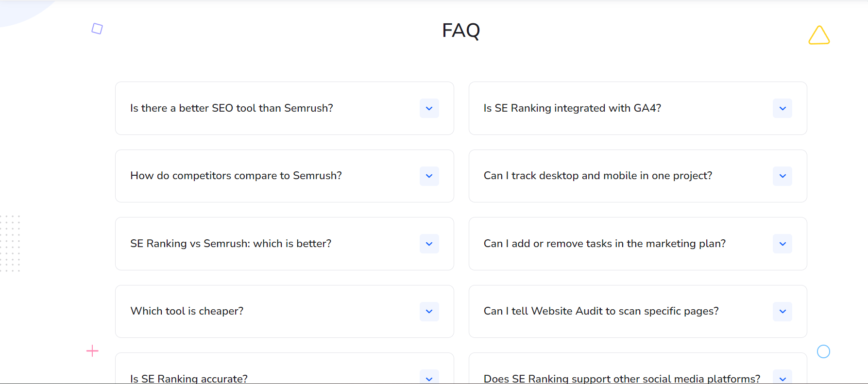
Task: Expand 'Can I tell Website Audit' chevron
Action: coord(782,311)
